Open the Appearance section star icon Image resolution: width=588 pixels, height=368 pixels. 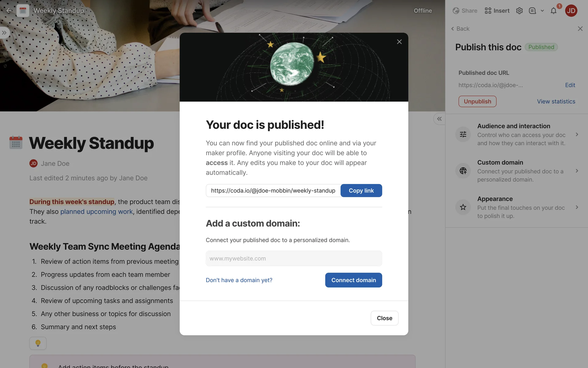point(463,207)
